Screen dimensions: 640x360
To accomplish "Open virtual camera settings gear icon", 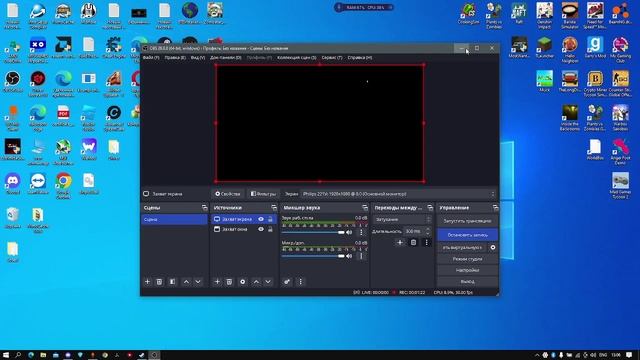I will tap(493, 247).
